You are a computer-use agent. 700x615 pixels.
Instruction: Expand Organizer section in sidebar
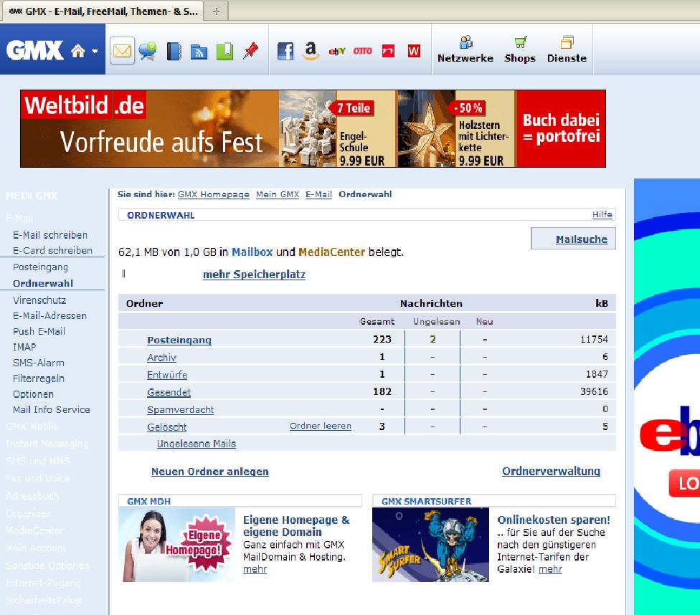pos(28,513)
